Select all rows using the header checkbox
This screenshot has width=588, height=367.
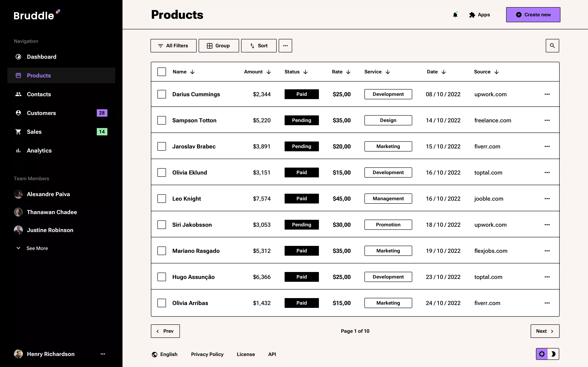click(x=162, y=72)
